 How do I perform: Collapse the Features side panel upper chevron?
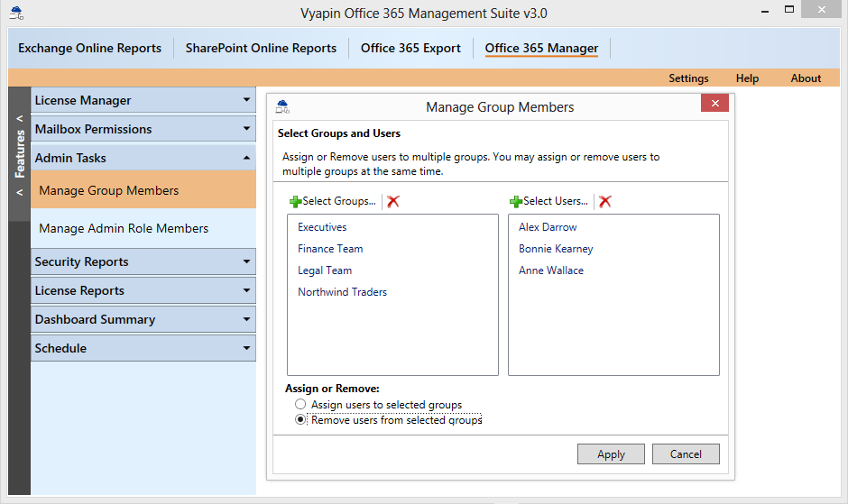pyautogui.click(x=20, y=118)
